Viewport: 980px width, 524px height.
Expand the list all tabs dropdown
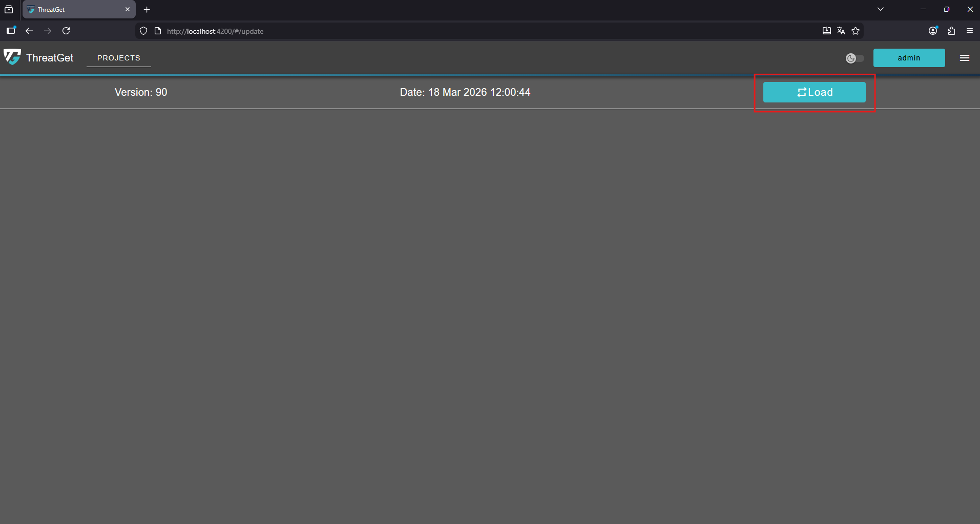881,9
